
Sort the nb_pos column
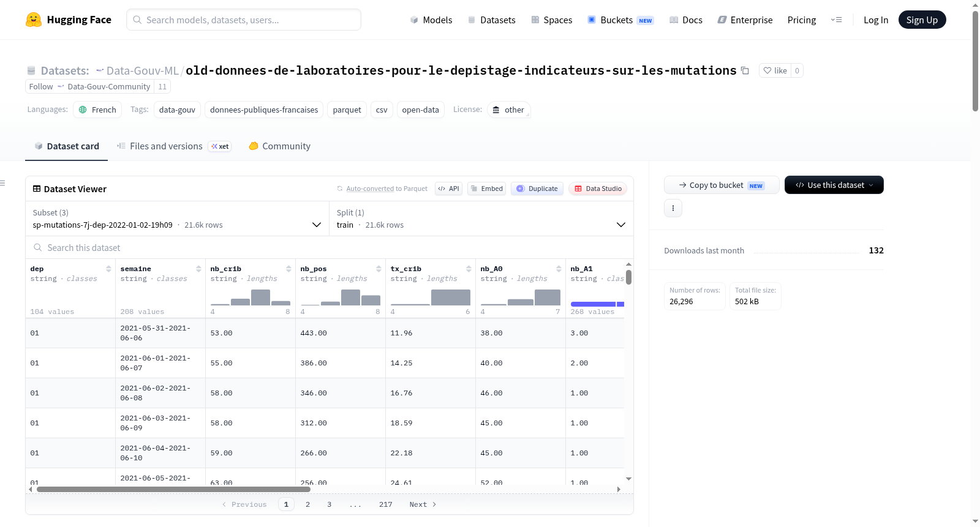pos(379,269)
